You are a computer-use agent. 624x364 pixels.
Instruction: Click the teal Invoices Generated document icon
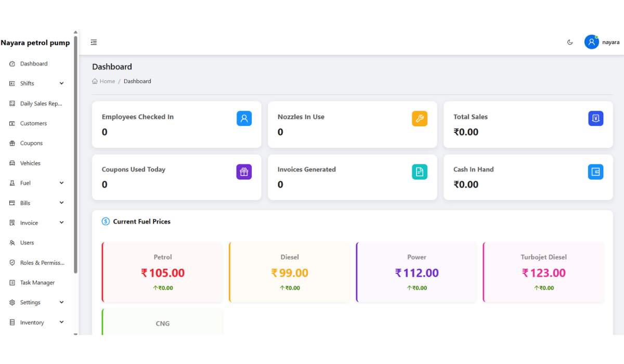(x=420, y=172)
